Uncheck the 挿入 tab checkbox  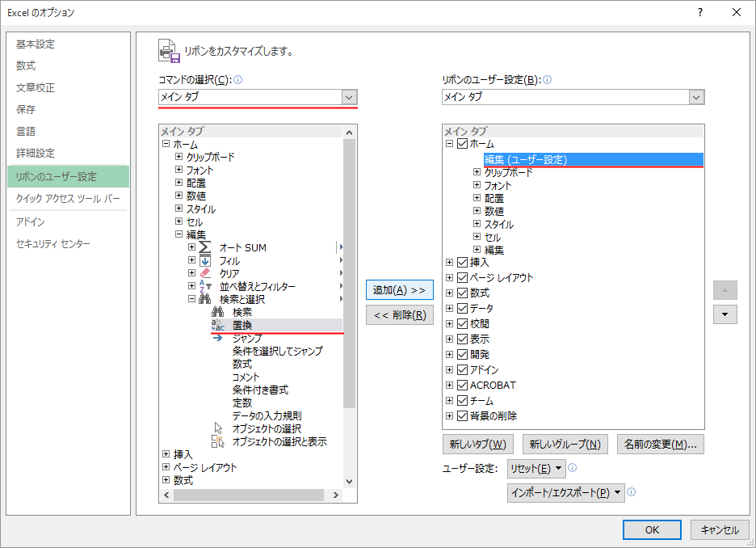pyautogui.click(x=462, y=263)
